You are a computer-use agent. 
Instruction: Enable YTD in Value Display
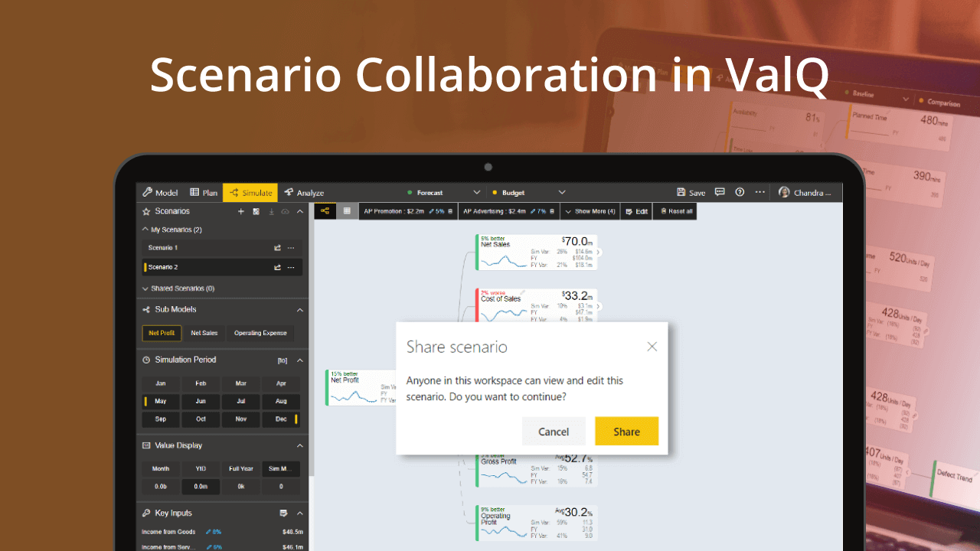tap(201, 468)
